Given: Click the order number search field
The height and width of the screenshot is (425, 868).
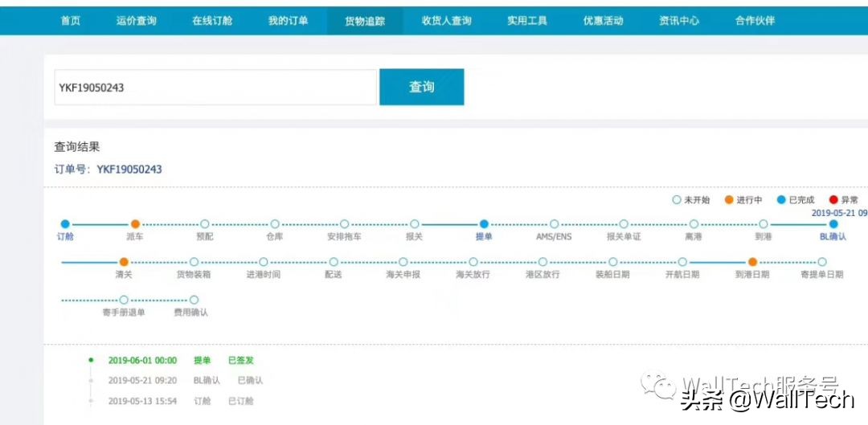Looking at the screenshot, I should (215, 87).
